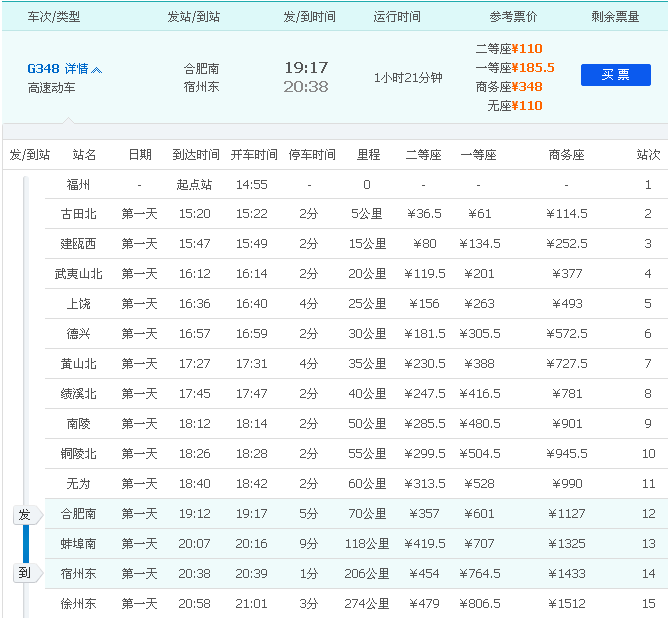Click the 274公里 distance cell
The image size is (668, 618).
(367, 604)
